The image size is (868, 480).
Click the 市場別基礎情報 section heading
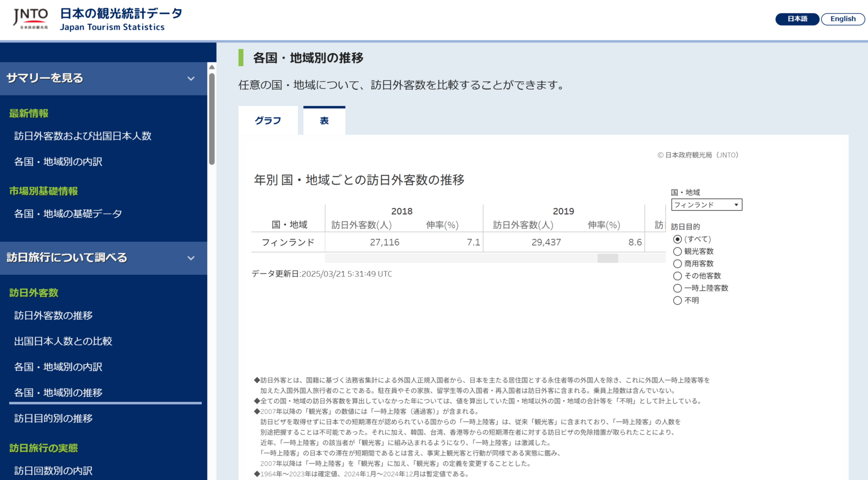point(43,191)
